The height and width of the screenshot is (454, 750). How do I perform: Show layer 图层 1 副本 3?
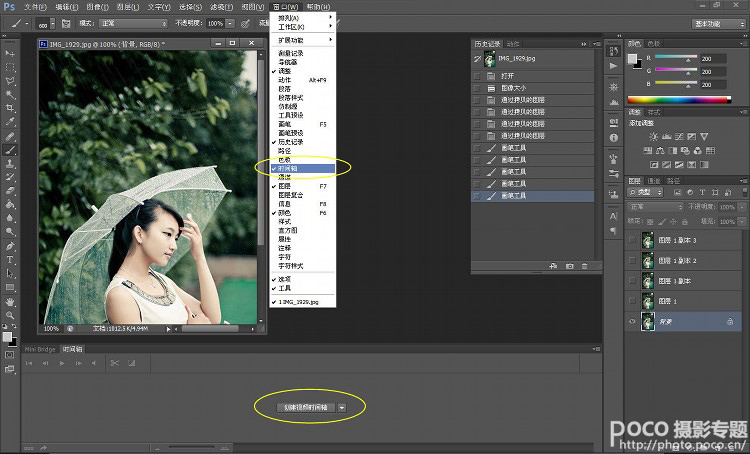pyautogui.click(x=632, y=240)
